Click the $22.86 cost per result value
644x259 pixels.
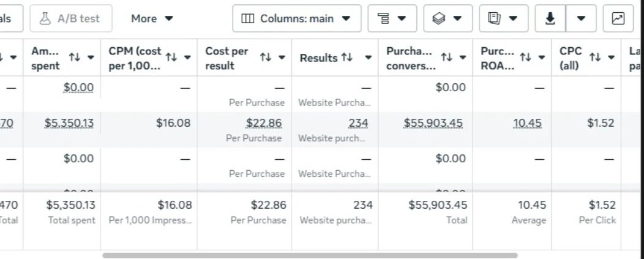tap(264, 123)
